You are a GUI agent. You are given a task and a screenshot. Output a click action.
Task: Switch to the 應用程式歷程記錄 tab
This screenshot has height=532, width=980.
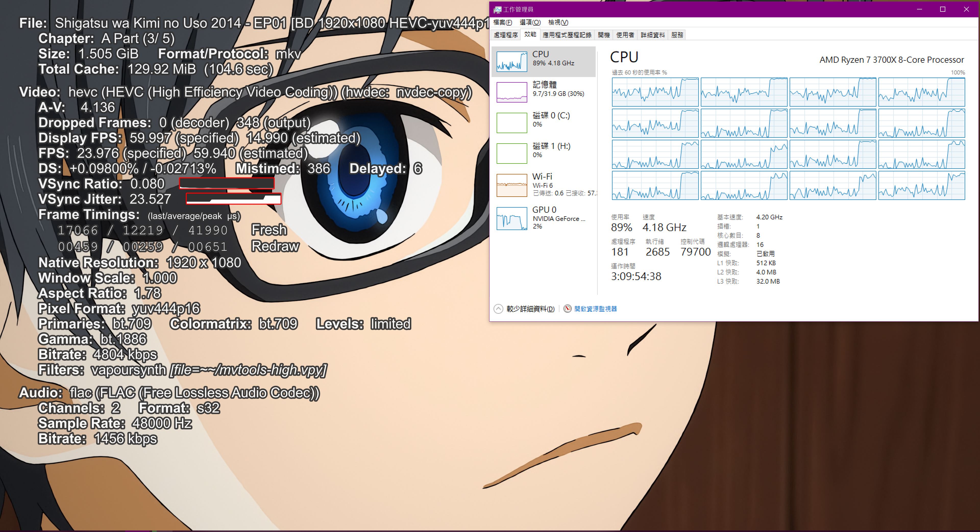[x=567, y=35]
